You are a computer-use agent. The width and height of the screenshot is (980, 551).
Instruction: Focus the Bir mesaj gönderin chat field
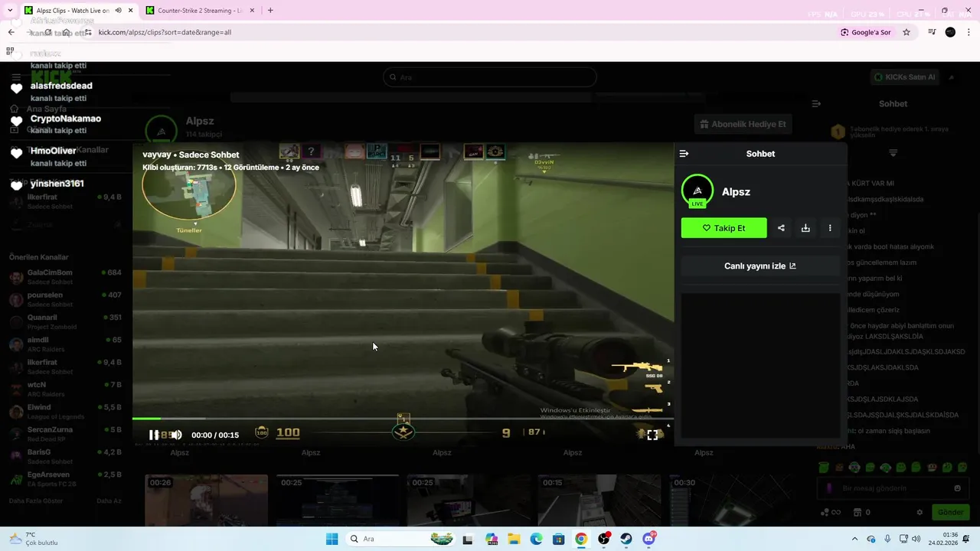(x=892, y=488)
